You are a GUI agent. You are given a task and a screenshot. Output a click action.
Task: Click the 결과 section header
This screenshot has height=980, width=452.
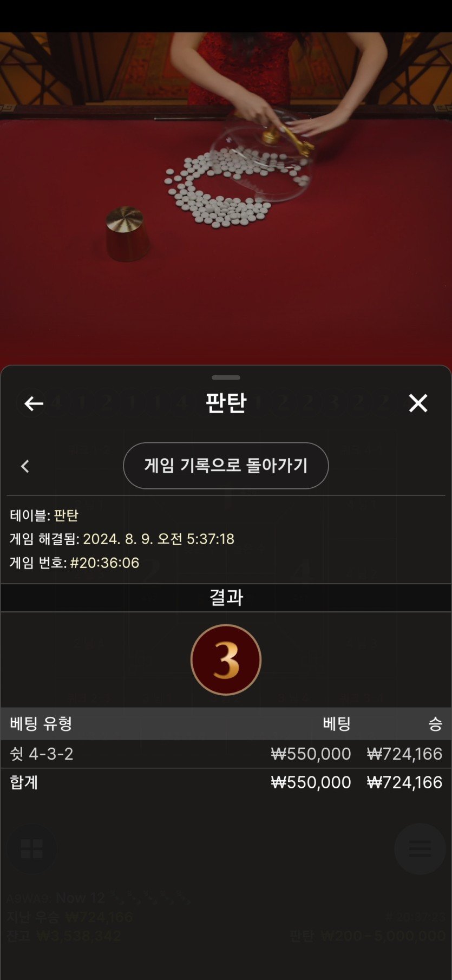pyautogui.click(x=226, y=597)
